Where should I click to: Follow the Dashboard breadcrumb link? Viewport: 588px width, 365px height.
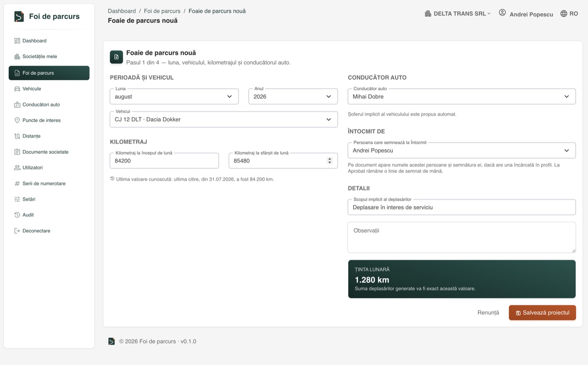click(x=122, y=11)
